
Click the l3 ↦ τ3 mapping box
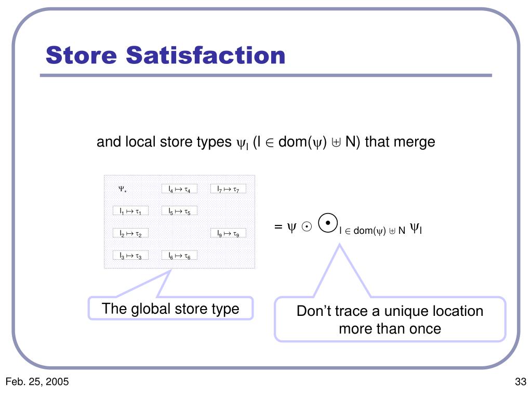click(130, 256)
